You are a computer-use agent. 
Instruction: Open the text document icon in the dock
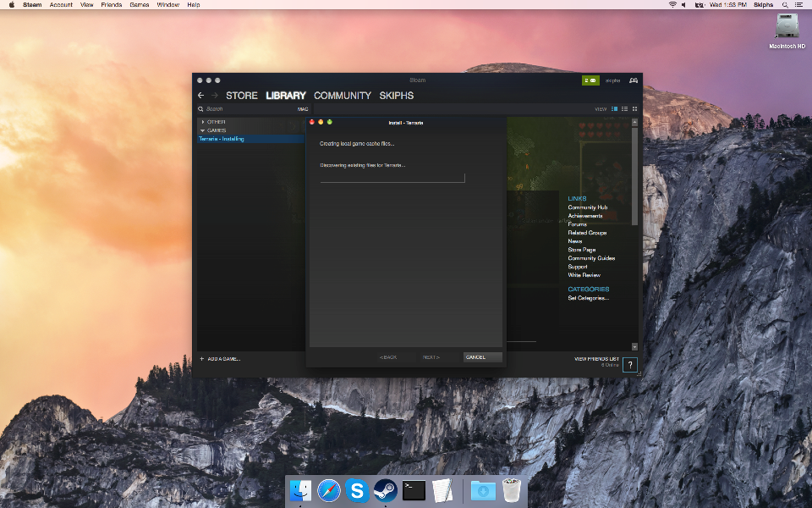tap(442, 490)
